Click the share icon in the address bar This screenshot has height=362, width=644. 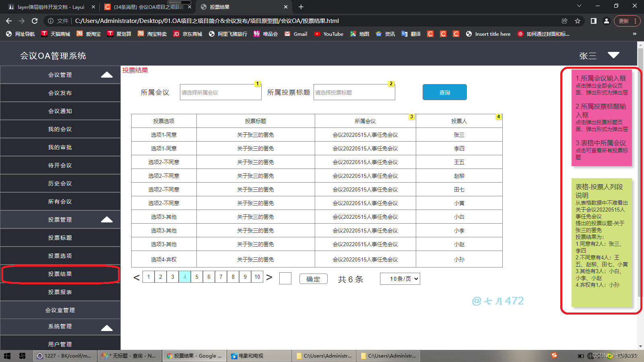coord(565,21)
